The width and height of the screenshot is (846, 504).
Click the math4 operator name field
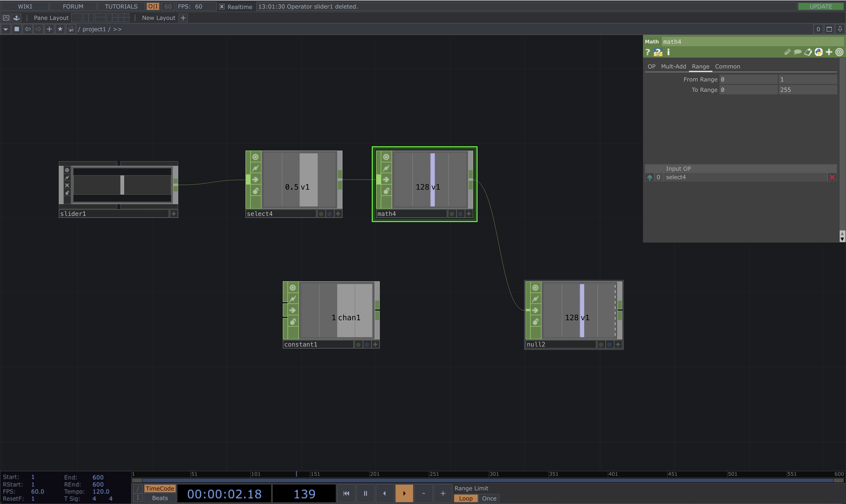pos(752,42)
